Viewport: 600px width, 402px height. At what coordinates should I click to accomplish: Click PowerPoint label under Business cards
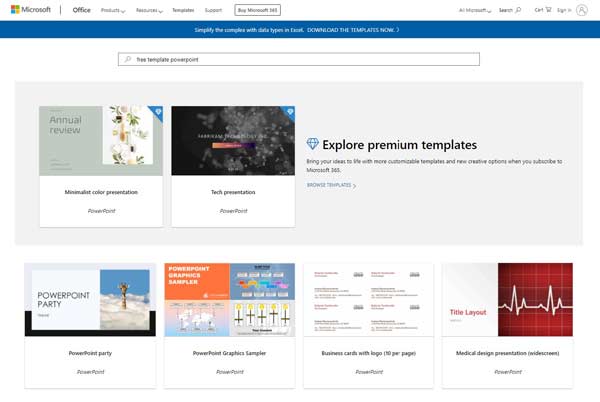coord(369,372)
